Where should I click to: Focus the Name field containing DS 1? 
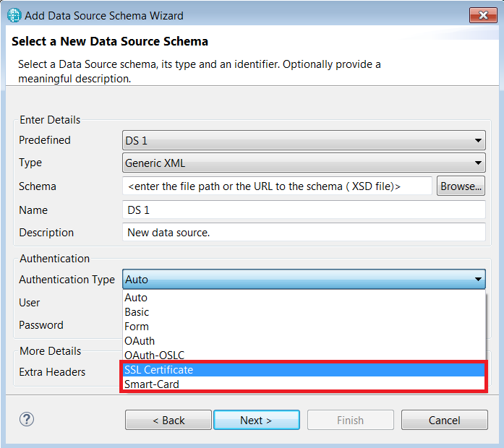pyautogui.click(x=304, y=210)
